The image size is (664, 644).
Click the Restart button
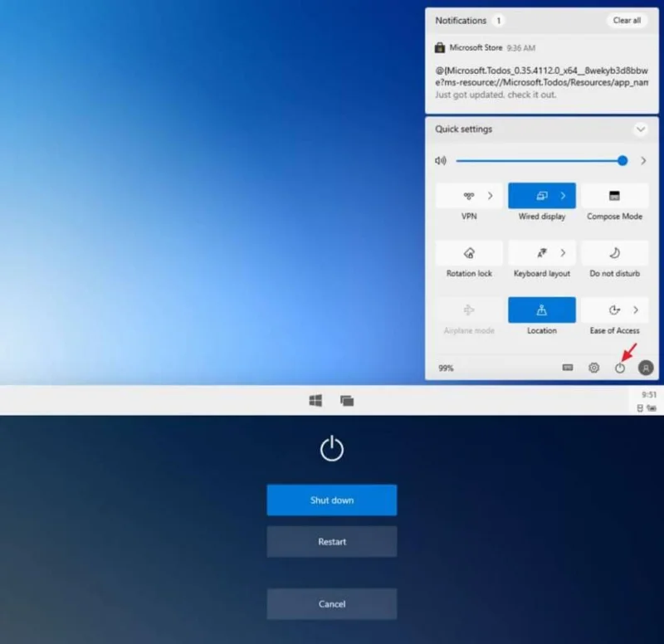(331, 542)
